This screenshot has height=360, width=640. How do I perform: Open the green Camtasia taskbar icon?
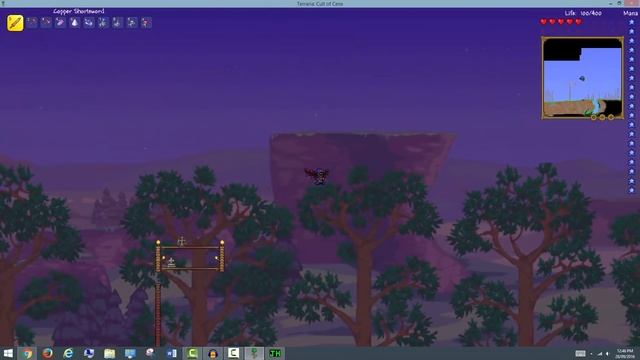(192, 353)
